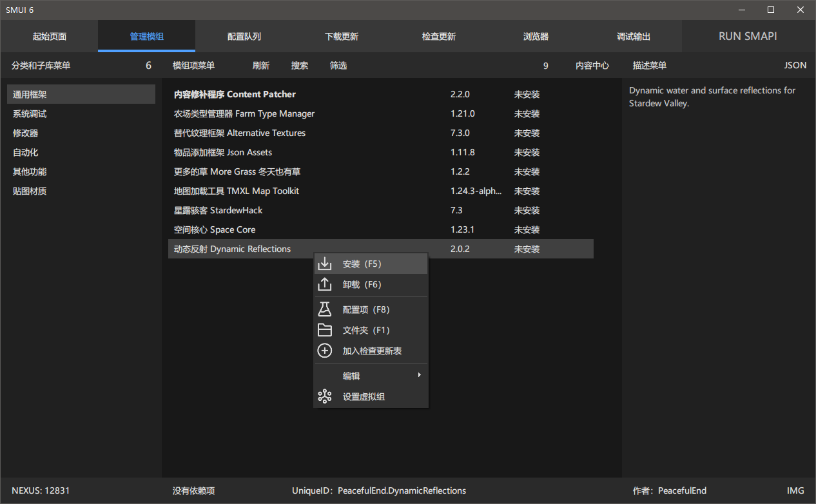Viewport: 816px width, 504px height.
Task: Select the 自动化 category
Action: point(81,152)
